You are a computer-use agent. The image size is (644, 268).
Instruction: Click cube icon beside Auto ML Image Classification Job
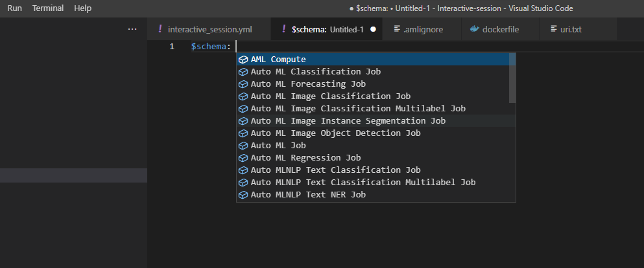243,96
